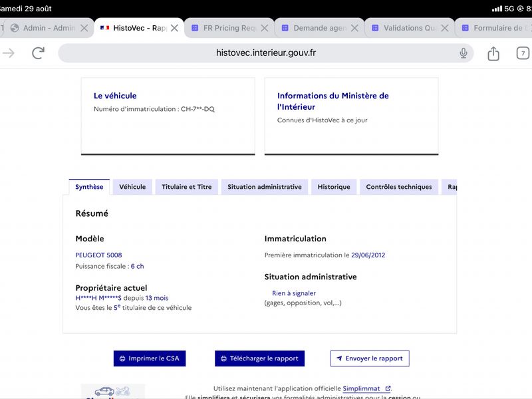Click the Imprimer le CSA button
This screenshot has width=532, height=399.
click(x=150, y=358)
